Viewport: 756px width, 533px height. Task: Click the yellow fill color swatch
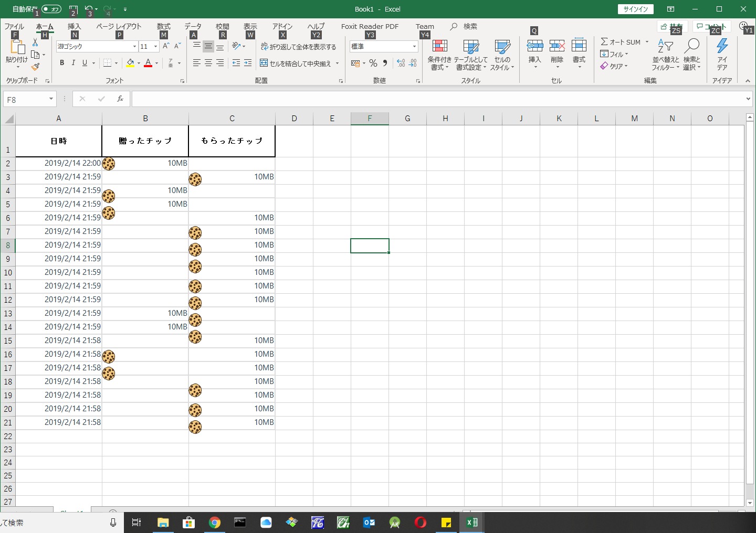[130, 63]
